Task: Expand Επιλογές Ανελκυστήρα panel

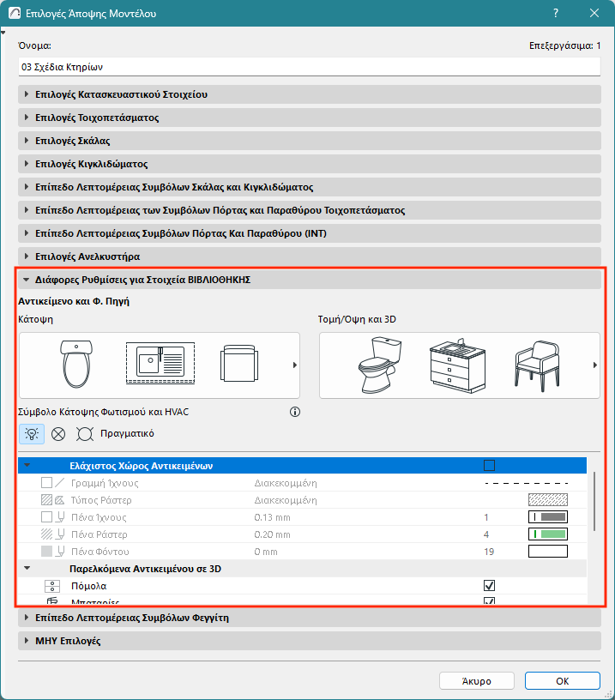Action: pos(310,256)
